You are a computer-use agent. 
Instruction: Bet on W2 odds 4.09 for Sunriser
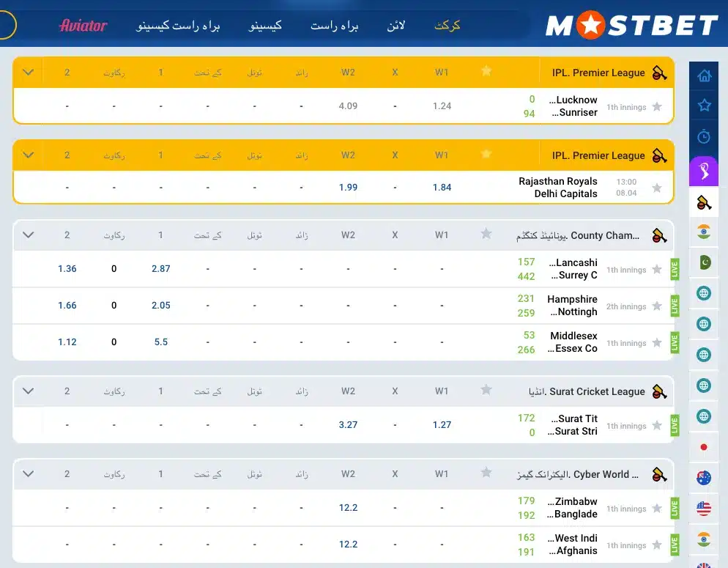(x=348, y=106)
